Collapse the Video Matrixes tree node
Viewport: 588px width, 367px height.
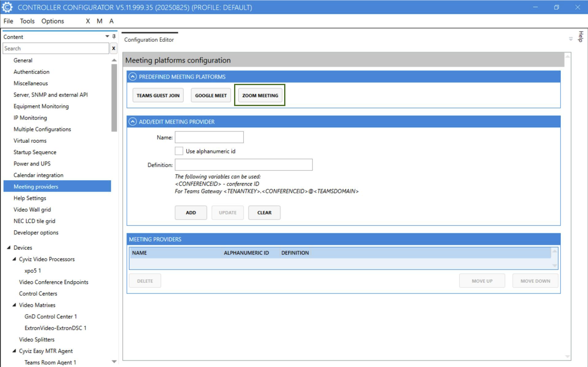[14, 305]
